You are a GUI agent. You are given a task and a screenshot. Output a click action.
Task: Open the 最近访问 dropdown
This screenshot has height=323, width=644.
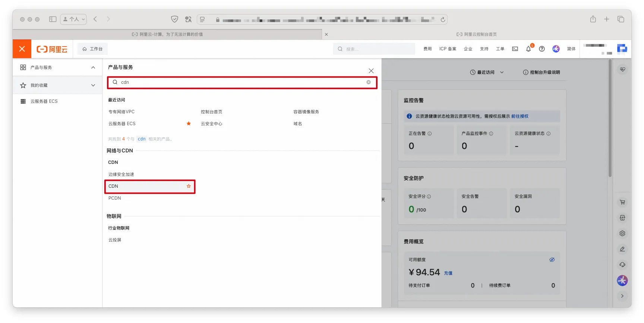pyautogui.click(x=487, y=72)
